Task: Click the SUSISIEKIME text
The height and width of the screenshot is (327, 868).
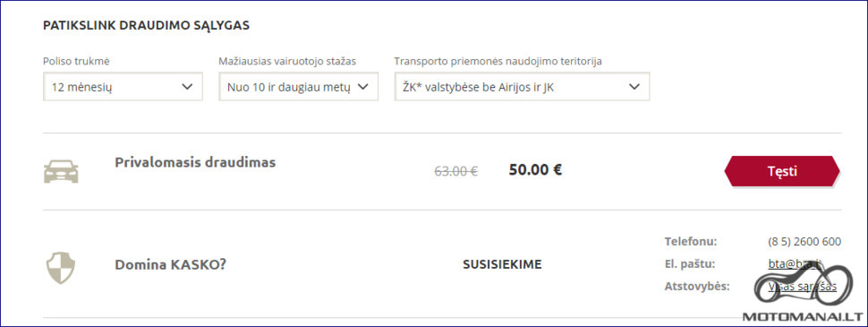Action: (502, 264)
